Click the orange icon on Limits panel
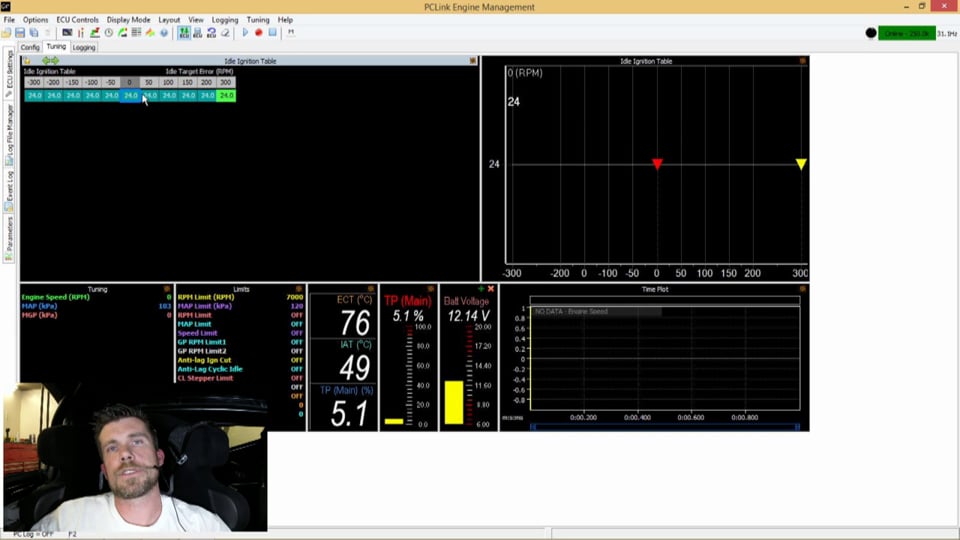The width and height of the screenshot is (960, 540). 299,289
